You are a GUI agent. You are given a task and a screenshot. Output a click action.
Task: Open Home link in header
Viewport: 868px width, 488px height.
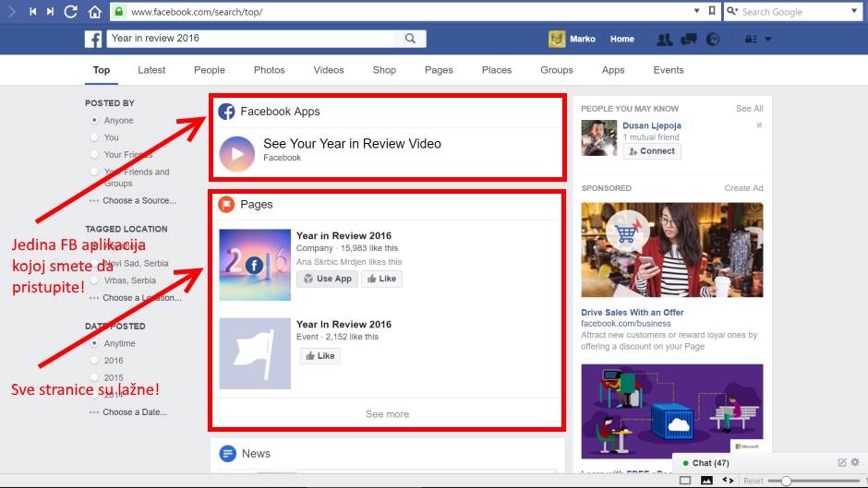(622, 39)
